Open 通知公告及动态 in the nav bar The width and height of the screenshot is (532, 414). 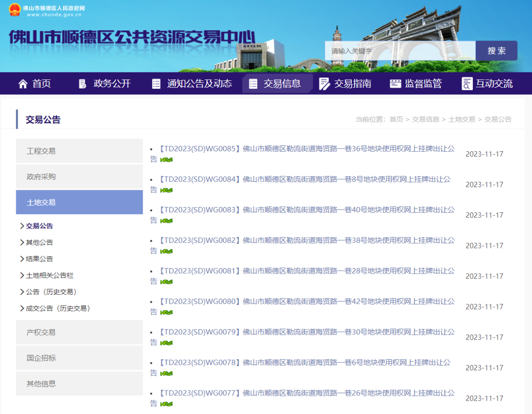pos(199,83)
